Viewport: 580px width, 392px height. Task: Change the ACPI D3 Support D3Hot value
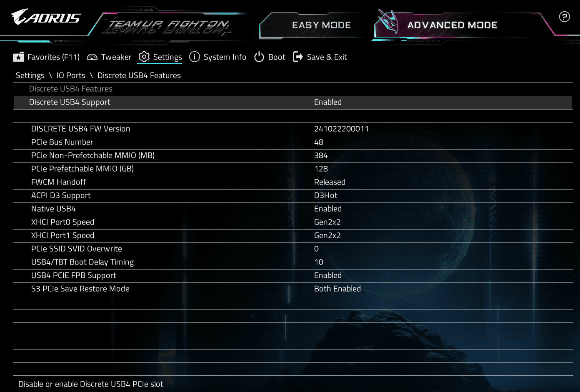(x=326, y=195)
